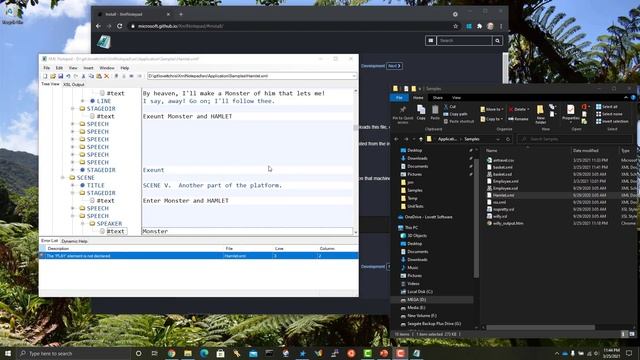
Task: Reload the page in Chrome
Action: coord(120,26)
